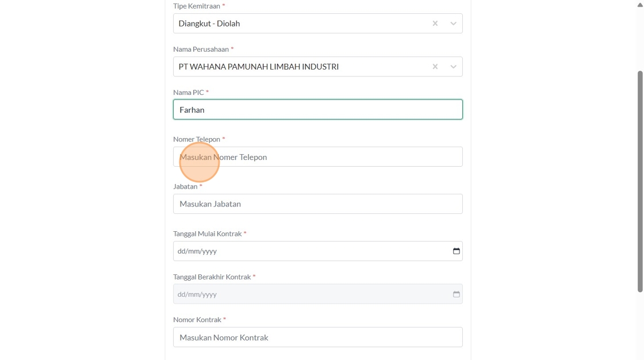Click the Nama PIC label
This screenshot has height=360, width=644.
[189, 92]
